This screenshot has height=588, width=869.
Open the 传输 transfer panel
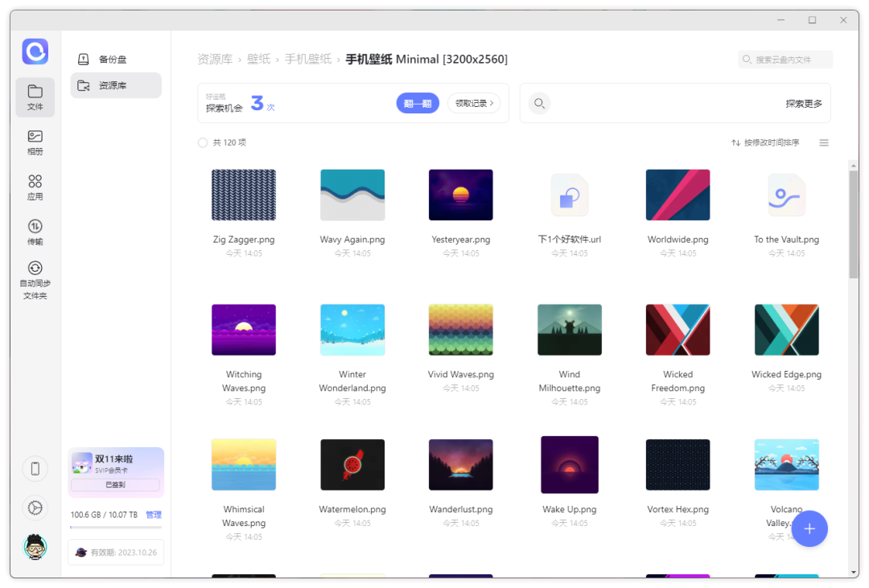tap(35, 232)
